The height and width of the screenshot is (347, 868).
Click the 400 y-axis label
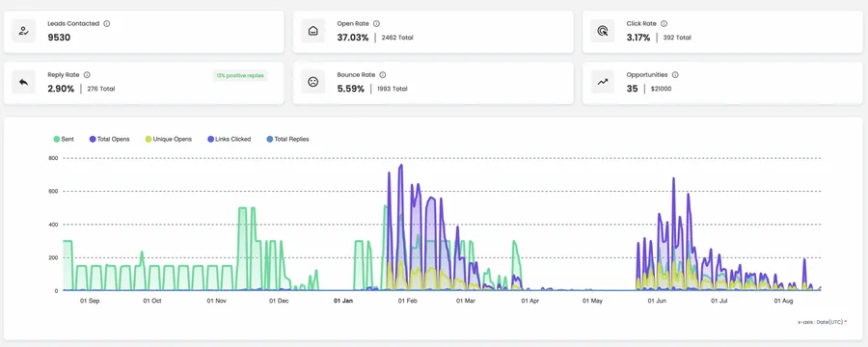53,225
